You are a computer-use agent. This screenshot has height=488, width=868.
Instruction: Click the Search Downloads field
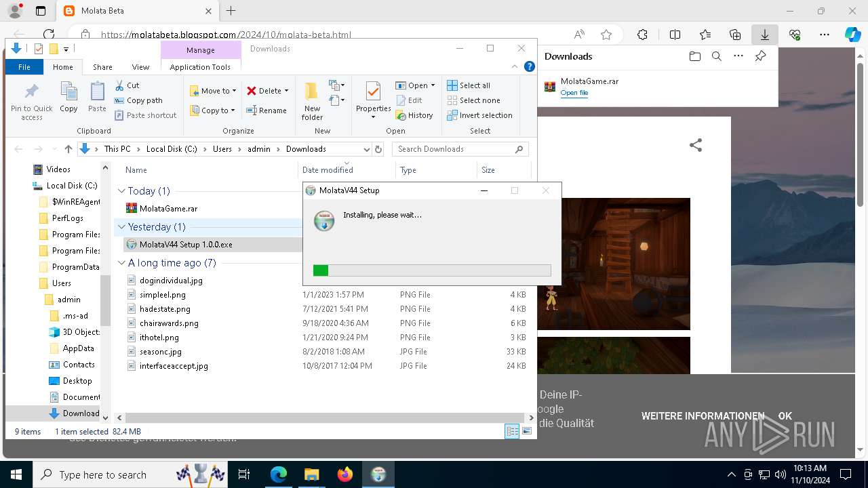pyautogui.click(x=460, y=149)
